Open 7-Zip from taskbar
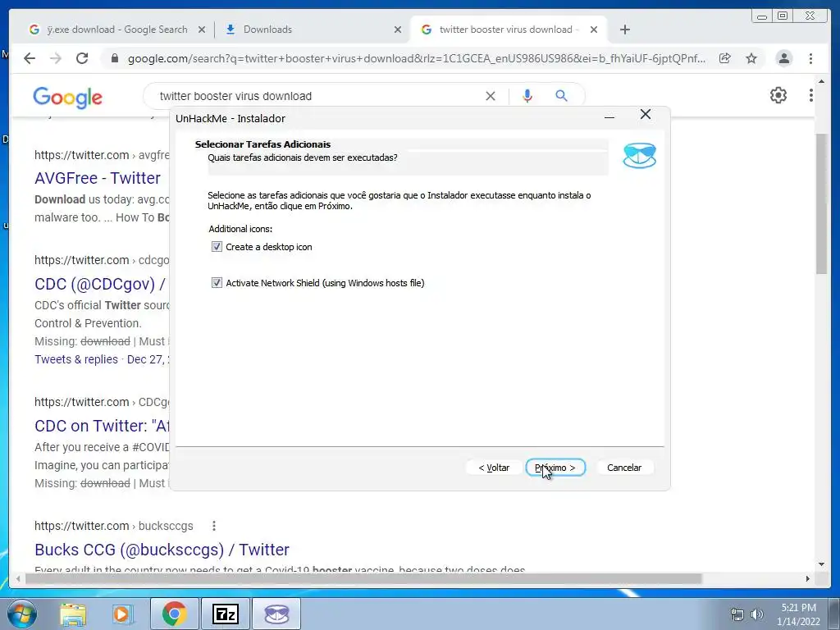The width and height of the screenshot is (840, 630). pos(225,614)
